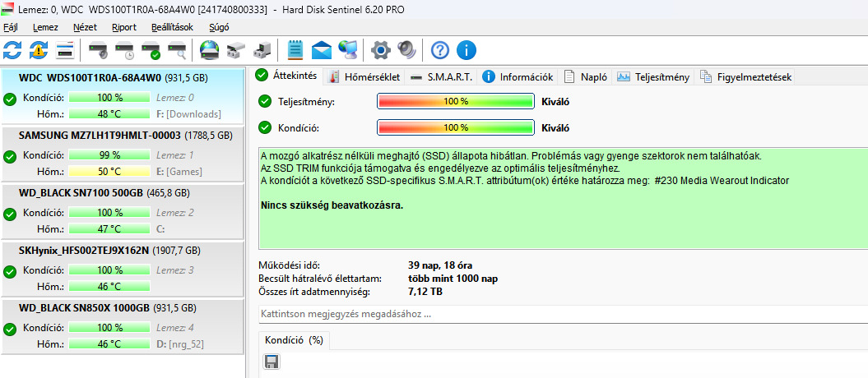Open the Beállítások menu
The width and height of the screenshot is (868, 378).
coord(172,27)
